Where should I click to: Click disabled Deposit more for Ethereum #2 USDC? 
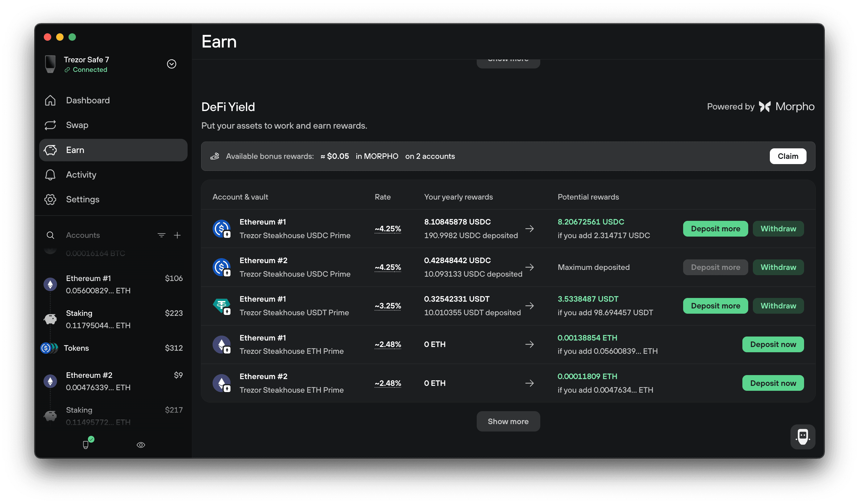coord(715,267)
